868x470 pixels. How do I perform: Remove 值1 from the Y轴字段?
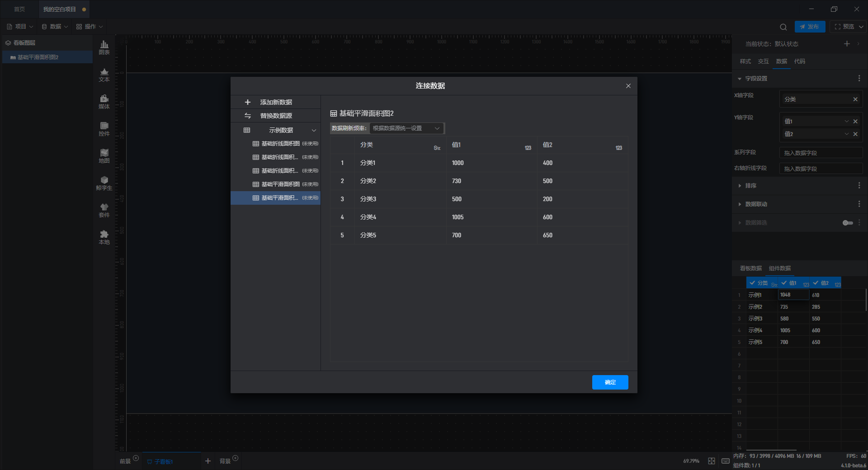(855, 121)
